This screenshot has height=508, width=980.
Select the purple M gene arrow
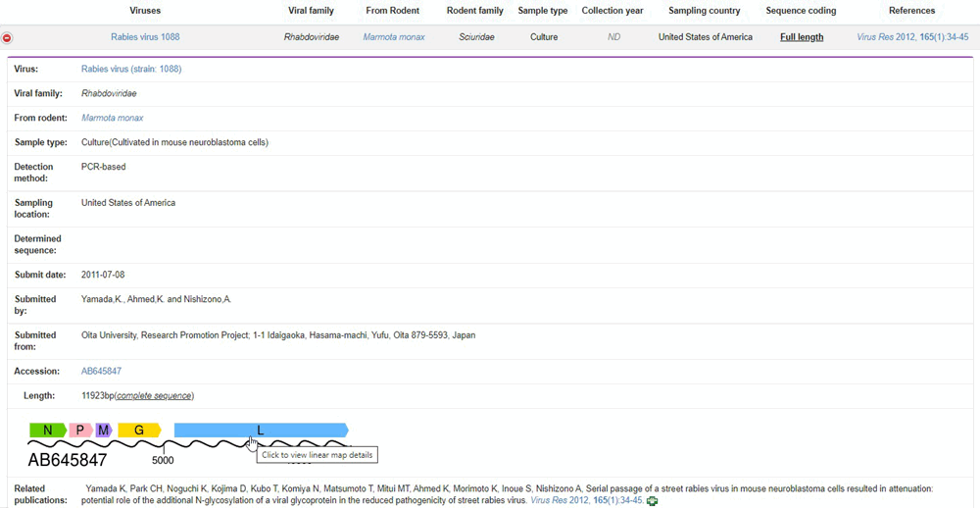(x=104, y=431)
